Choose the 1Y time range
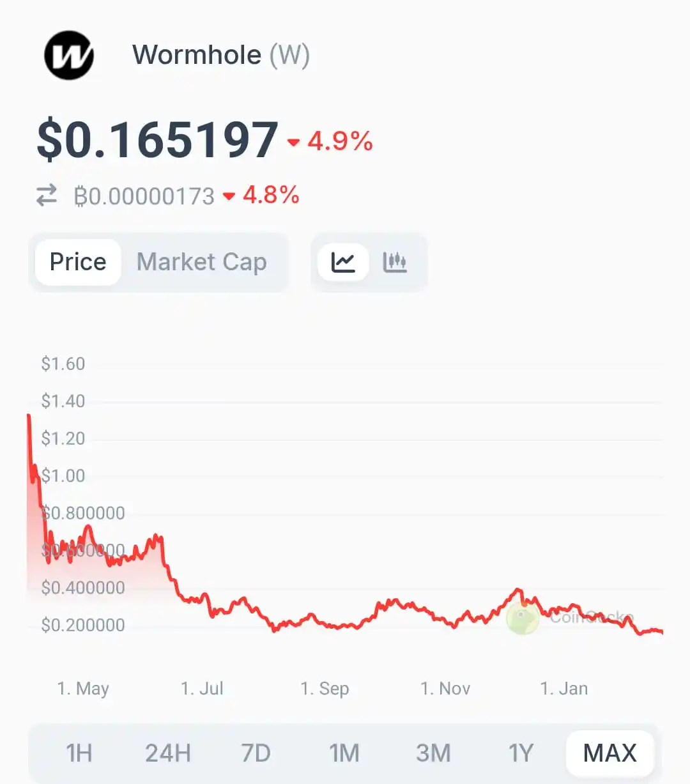 tap(521, 753)
